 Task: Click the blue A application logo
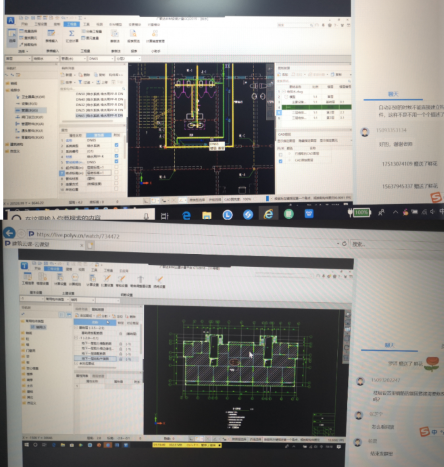click(11, 20)
